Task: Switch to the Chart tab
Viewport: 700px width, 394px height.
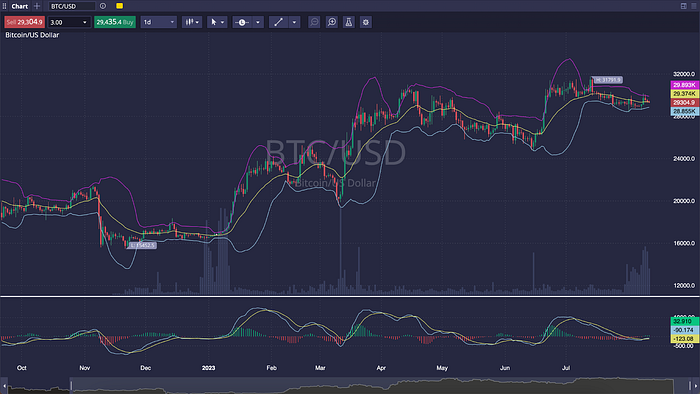Action: (20, 6)
